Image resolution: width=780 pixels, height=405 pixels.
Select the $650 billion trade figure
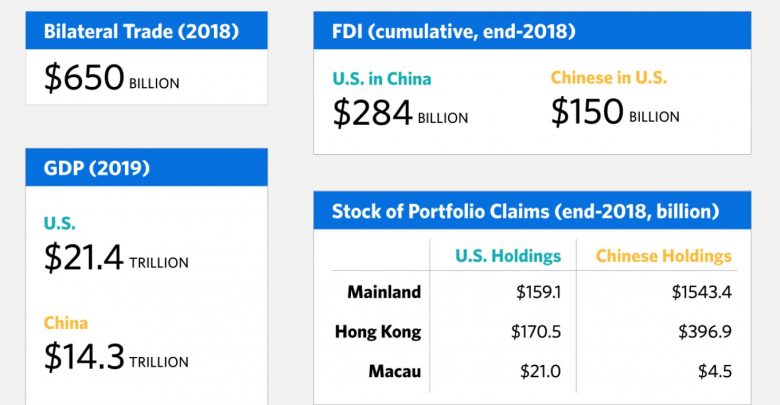coord(111,79)
